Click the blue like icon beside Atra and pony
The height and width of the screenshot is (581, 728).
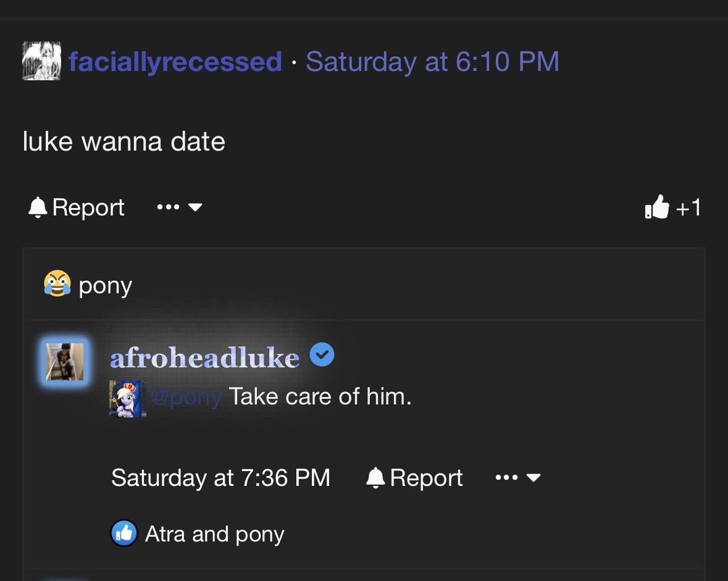[124, 533]
